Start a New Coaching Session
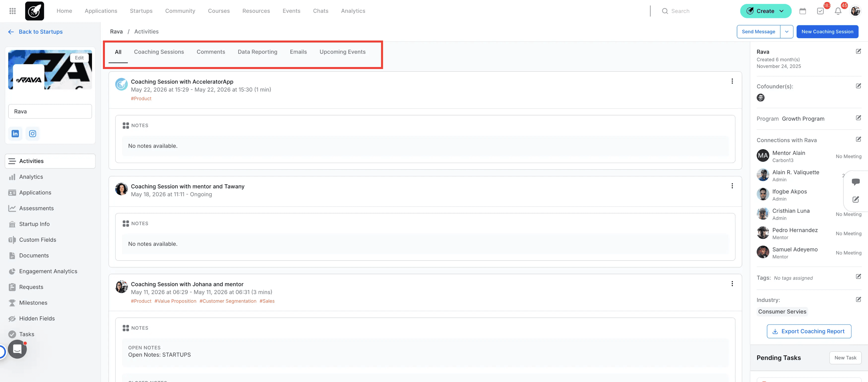 tap(827, 32)
